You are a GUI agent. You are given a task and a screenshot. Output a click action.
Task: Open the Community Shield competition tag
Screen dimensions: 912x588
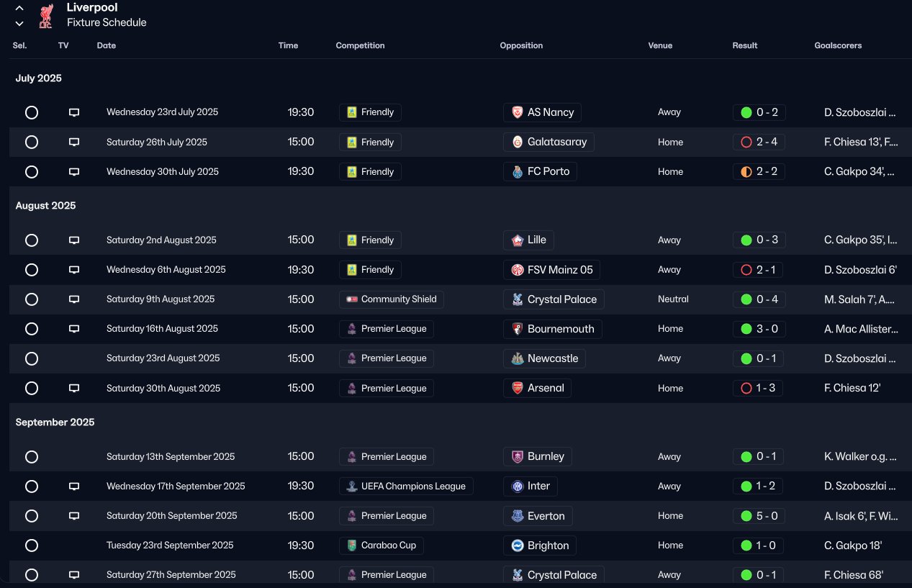(x=391, y=299)
